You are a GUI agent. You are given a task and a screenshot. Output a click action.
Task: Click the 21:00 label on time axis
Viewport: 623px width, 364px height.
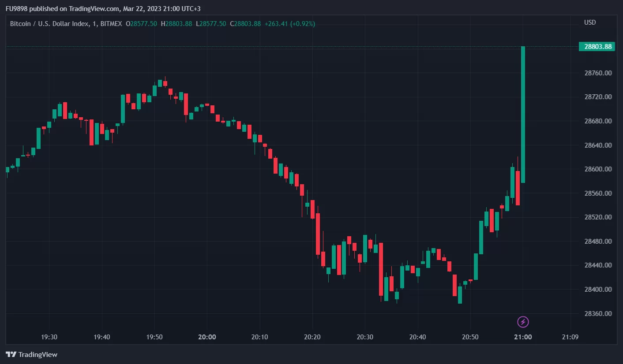click(522, 337)
